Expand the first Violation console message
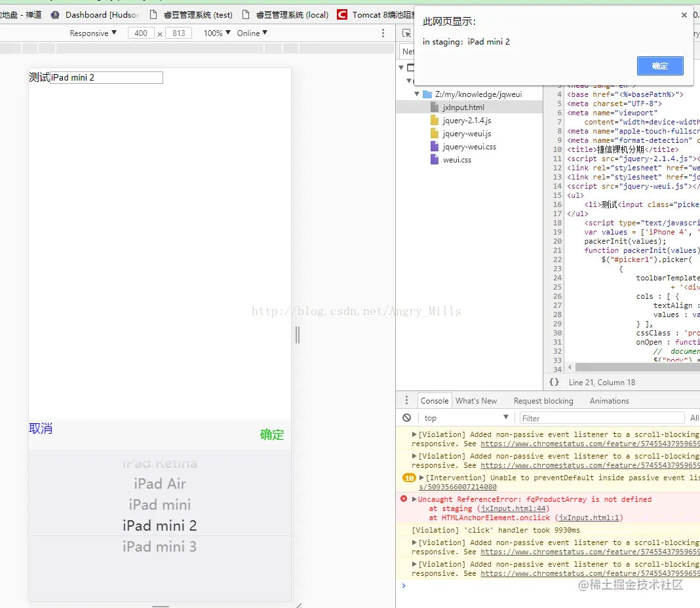Screen dimensions: 700x608 (x=414, y=434)
